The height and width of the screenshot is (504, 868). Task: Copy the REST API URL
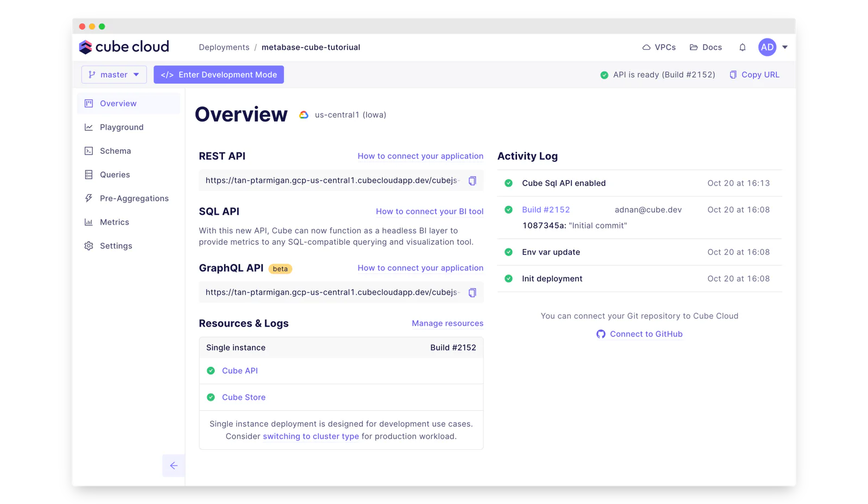click(473, 181)
